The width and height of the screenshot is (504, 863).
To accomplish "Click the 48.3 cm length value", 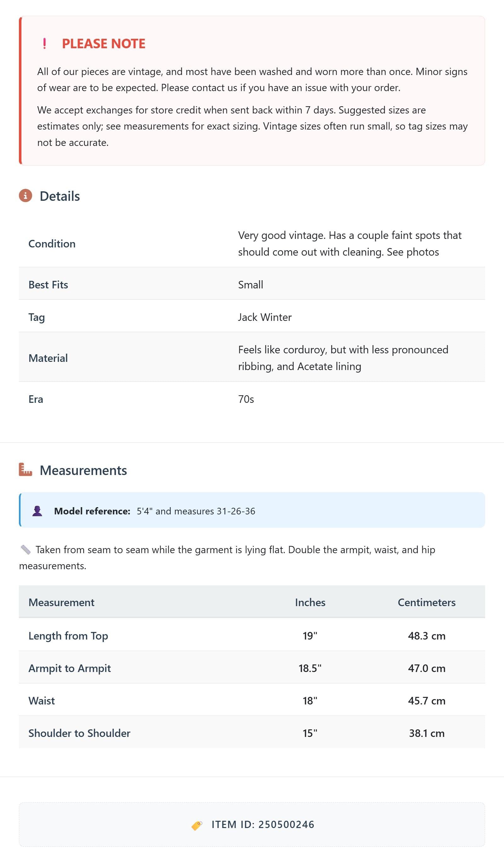I will 427,636.
